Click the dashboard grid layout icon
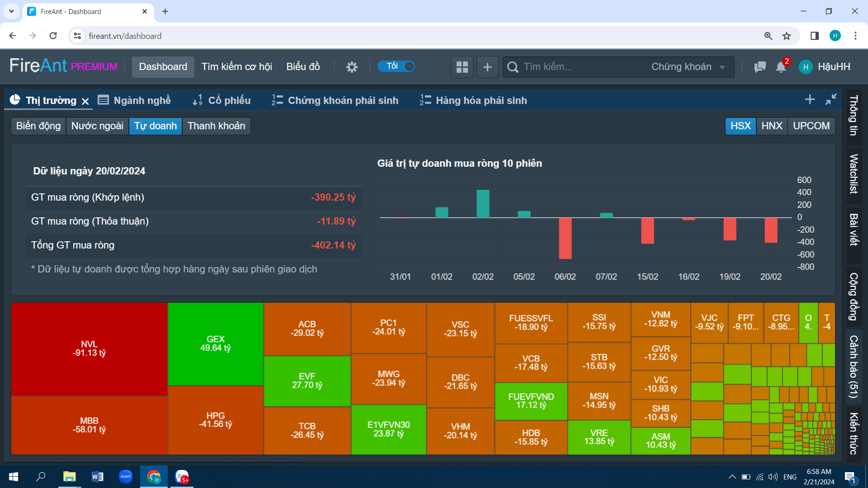Viewport: 868px width, 488px height. [462, 67]
